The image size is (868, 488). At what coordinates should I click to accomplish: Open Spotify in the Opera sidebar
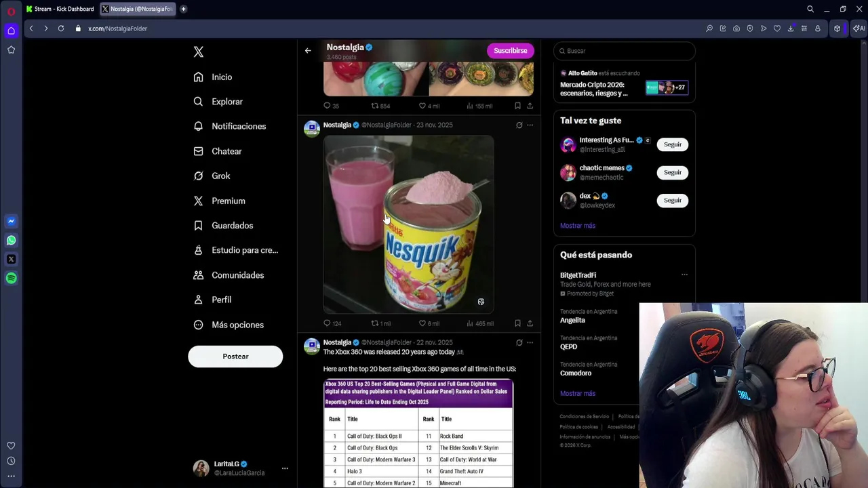pyautogui.click(x=11, y=278)
